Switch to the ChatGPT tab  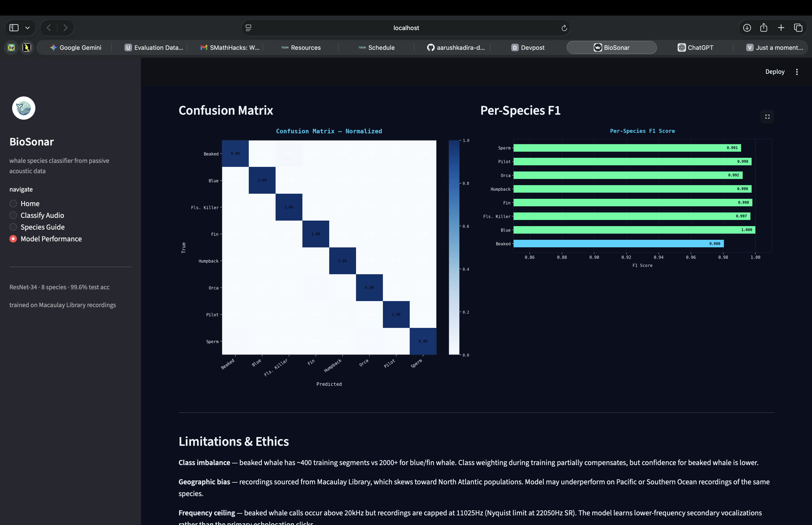point(695,47)
